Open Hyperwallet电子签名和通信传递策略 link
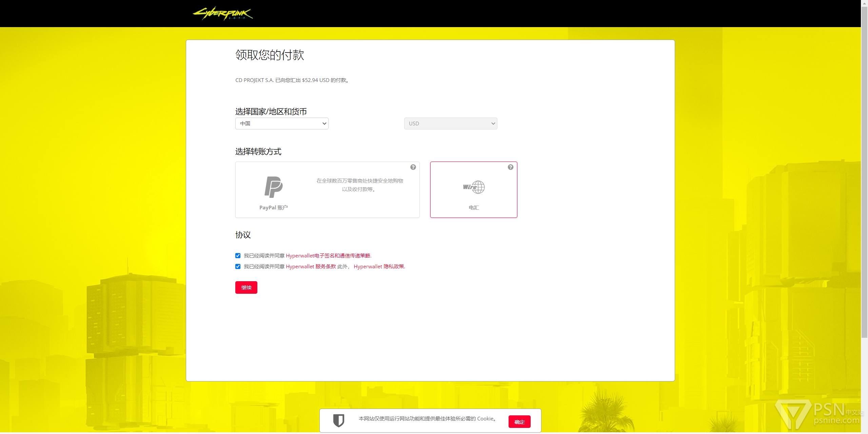The height and width of the screenshot is (434, 868). click(328, 256)
